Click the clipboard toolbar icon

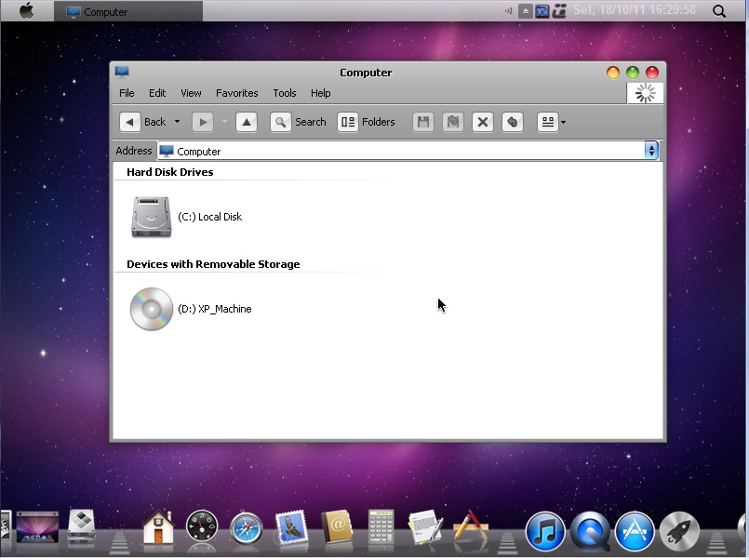point(453,122)
